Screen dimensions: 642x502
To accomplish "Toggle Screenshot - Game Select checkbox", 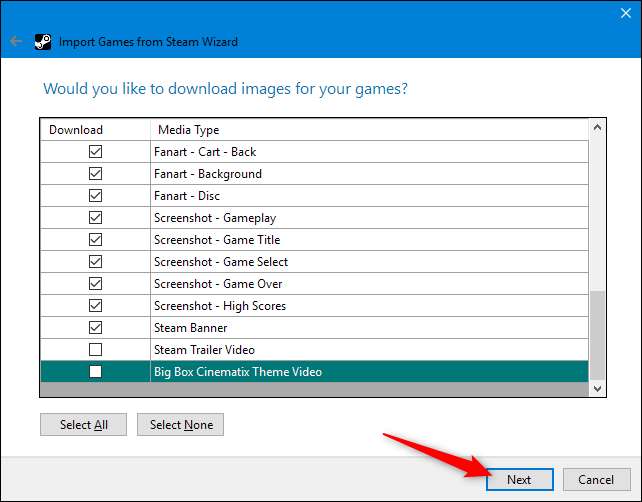I will 95,262.
